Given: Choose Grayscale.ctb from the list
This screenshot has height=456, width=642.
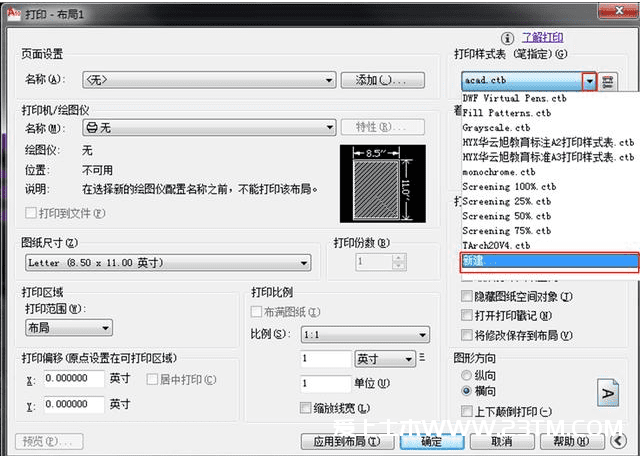Looking at the screenshot, I should (550, 128).
